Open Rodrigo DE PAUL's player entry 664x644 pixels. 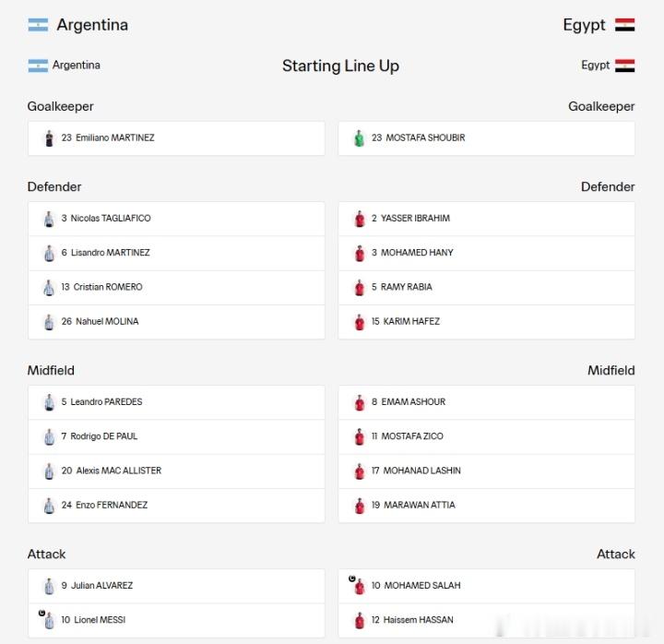click(x=176, y=436)
